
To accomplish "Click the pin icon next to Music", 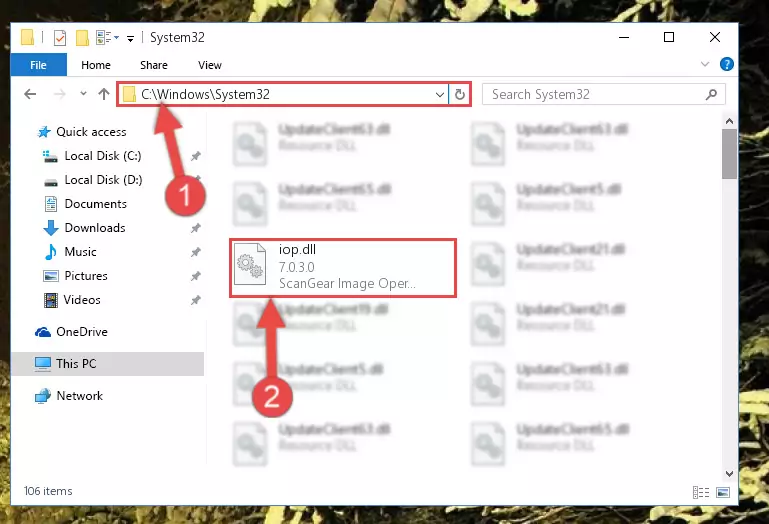I will 196,252.
